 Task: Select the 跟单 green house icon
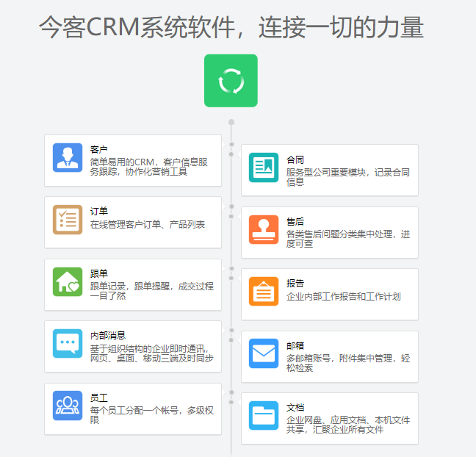pyautogui.click(x=68, y=282)
